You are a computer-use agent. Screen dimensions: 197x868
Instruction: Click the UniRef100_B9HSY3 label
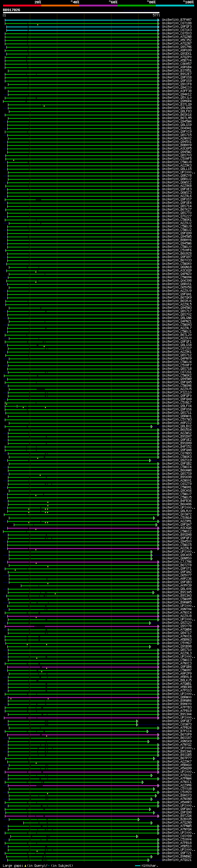(177, 795)
